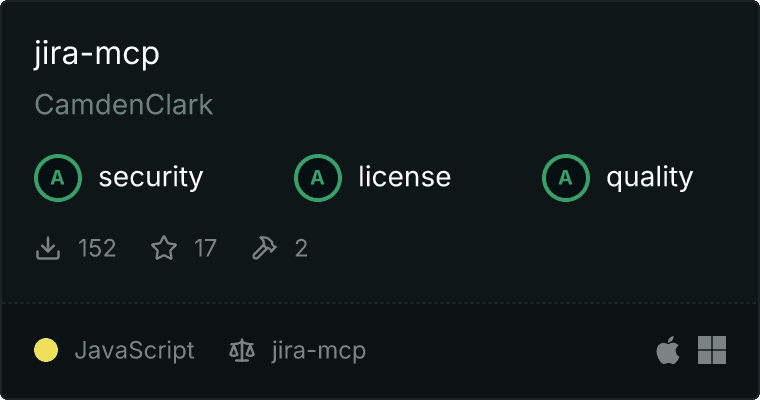Screen dimensions: 760x400
Task: Click the downloads arrow icon
Action: coord(48,248)
